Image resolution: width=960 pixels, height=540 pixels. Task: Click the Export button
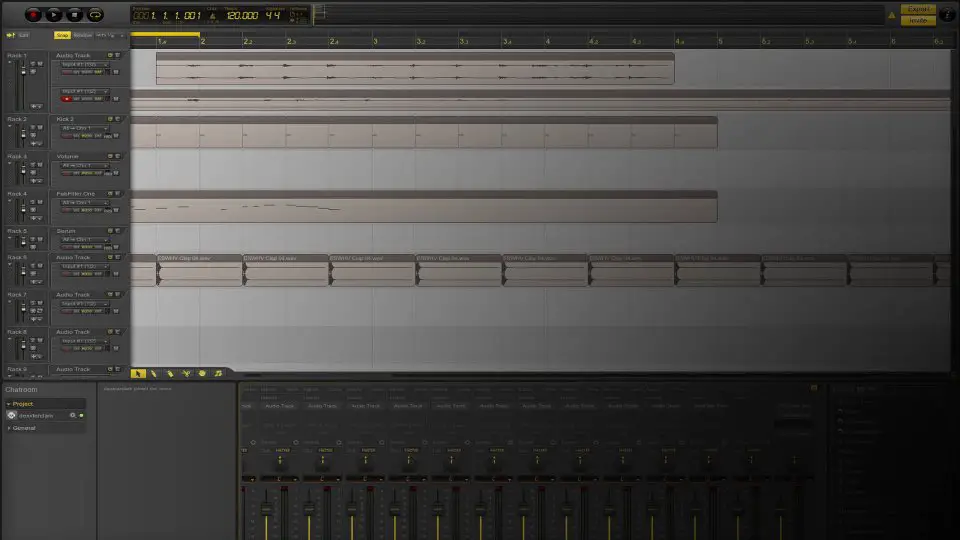918,9
